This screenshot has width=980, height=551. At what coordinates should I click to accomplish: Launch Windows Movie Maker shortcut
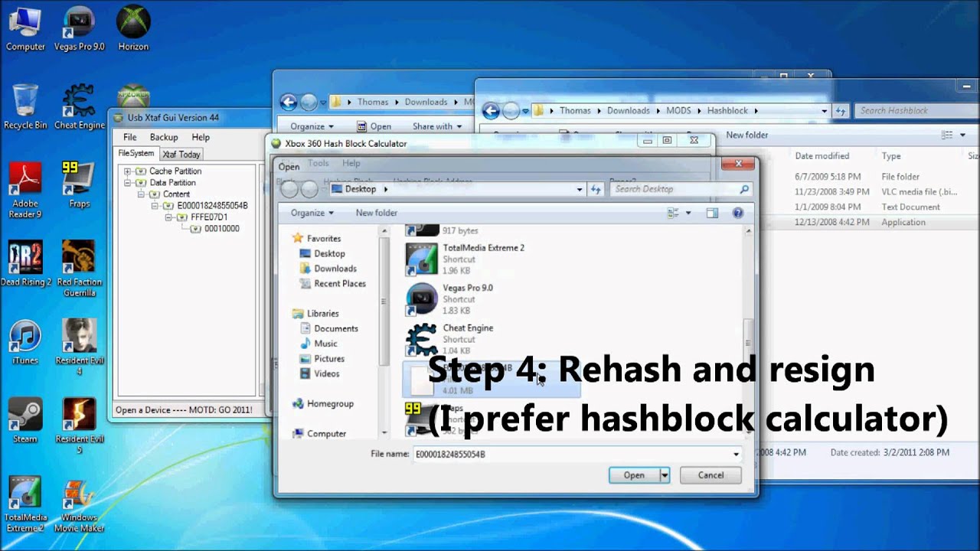pos(79,504)
